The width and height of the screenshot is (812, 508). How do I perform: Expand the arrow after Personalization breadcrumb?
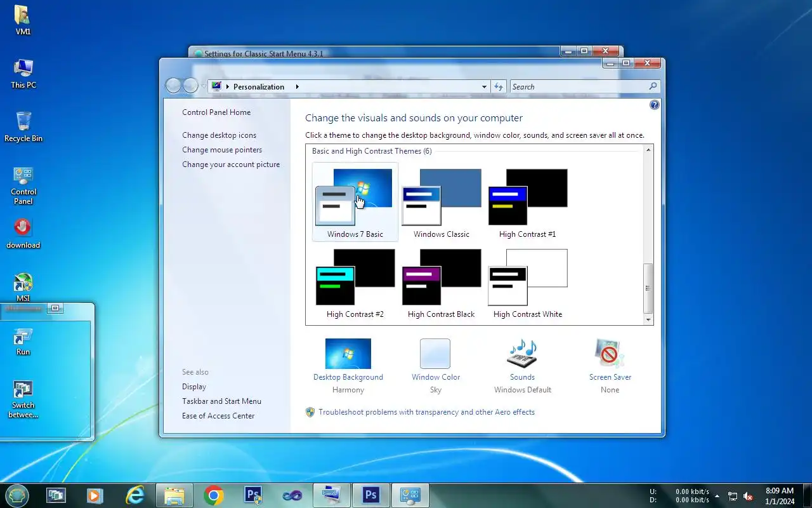(x=296, y=86)
